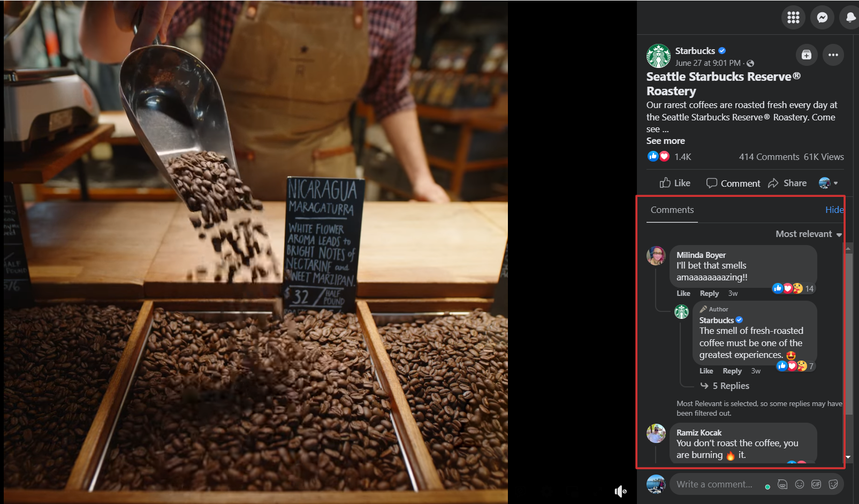Toggle the video mute speaker icon

tap(620, 491)
